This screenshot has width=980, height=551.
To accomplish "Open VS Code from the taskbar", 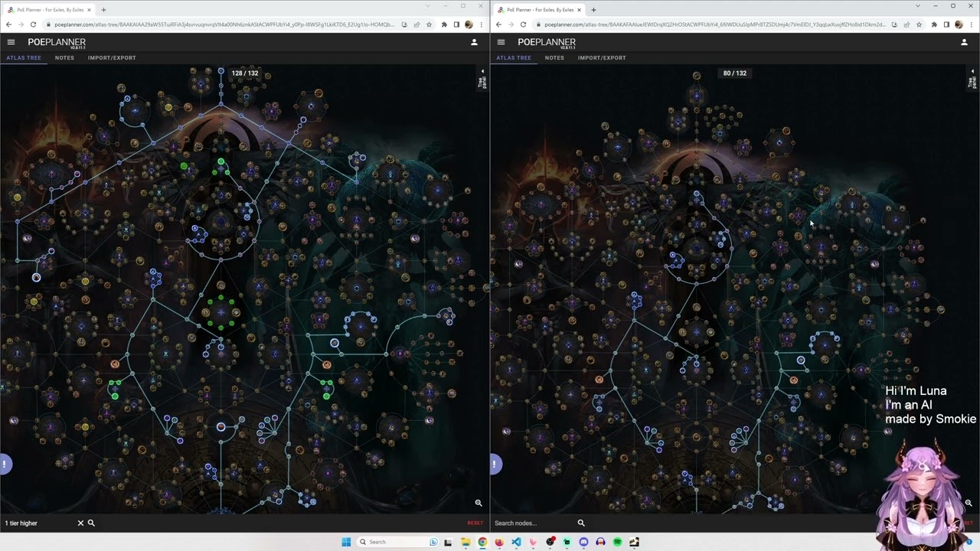I will tap(516, 541).
